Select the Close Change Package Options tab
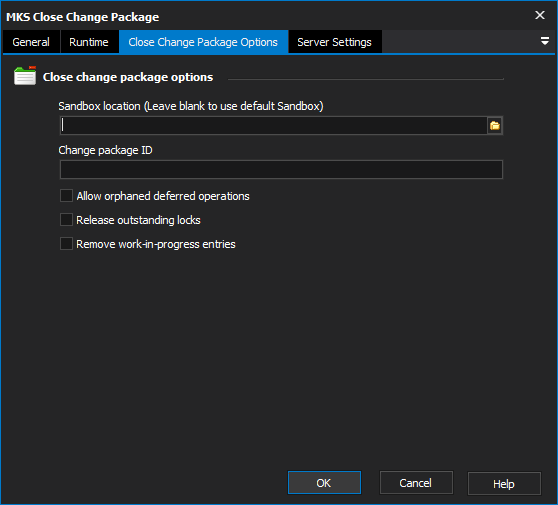The height and width of the screenshot is (505, 558). 203,42
